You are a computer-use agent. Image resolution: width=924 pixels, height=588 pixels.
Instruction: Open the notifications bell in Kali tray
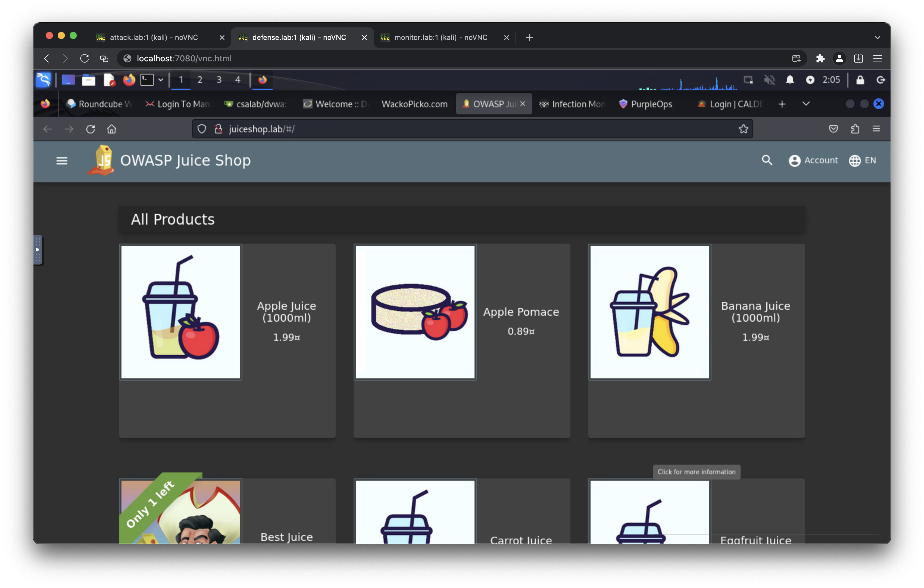[x=790, y=80]
